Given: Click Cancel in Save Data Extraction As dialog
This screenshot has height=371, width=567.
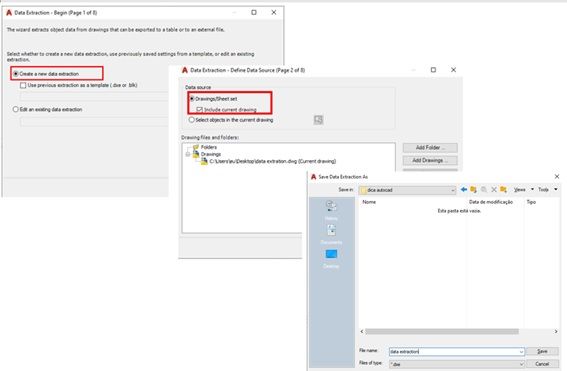Looking at the screenshot, I should 542,364.
